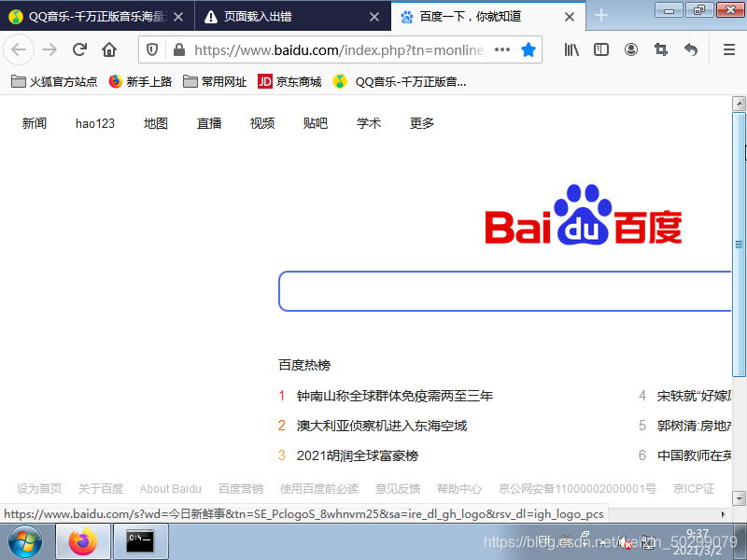This screenshot has width=747, height=560.
Task: Open the 百度热榜 heading link
Action: (x=304, y=365)
